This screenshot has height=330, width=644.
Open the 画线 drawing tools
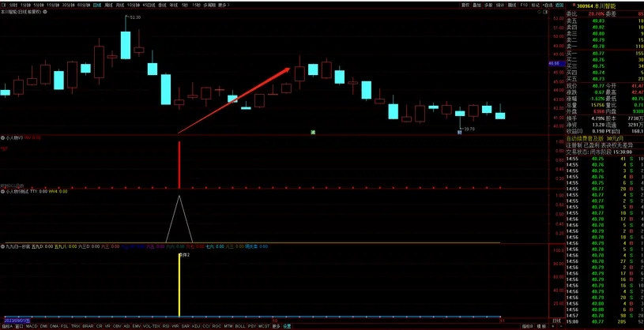[511, 5]
